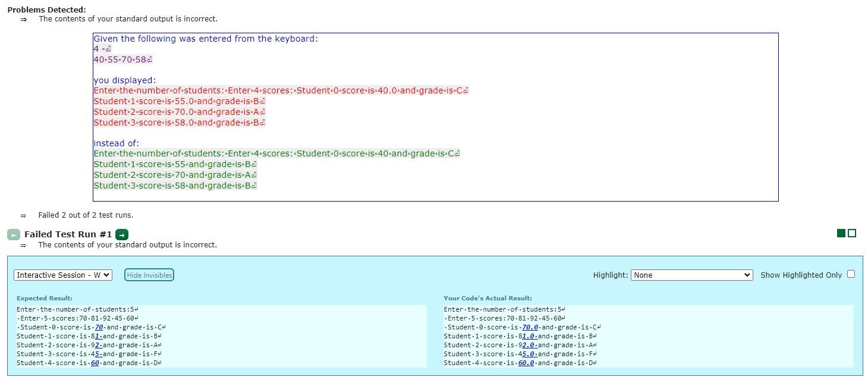Screen dimensions: 868x380
Task: Click actual line 'Student 2 score is 92.0'
Action: coord(520,345)
